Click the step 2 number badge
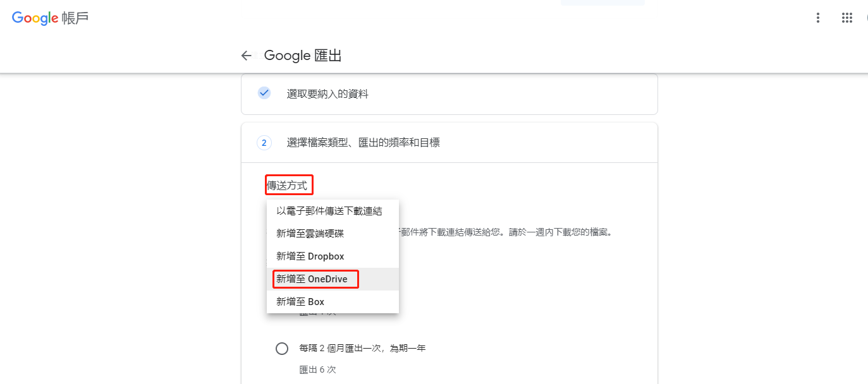The image size is (868, 384). tap(264, 143)
